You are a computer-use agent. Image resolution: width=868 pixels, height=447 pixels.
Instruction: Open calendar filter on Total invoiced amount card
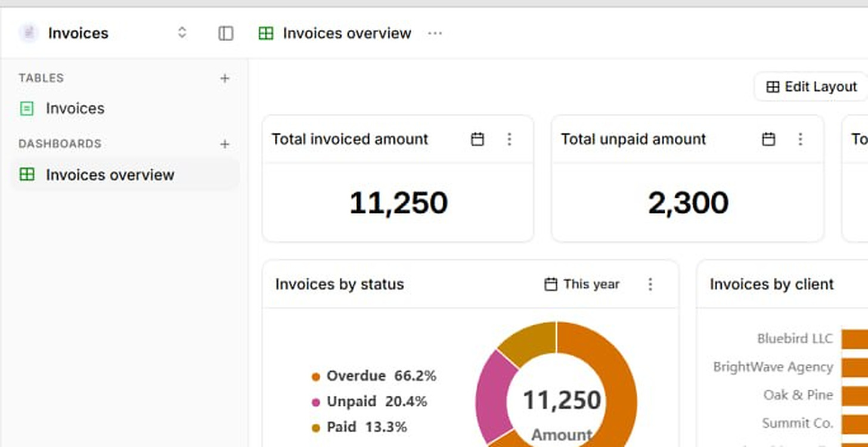478,139
